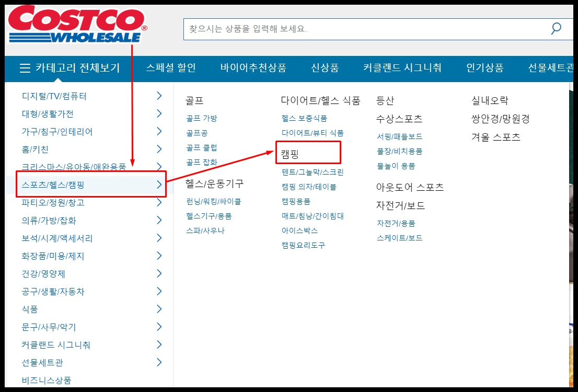Open the 다이어트/뷰티 식품 link
The width and height of the screenshot is (578, 392).
[x=313, y=133]
